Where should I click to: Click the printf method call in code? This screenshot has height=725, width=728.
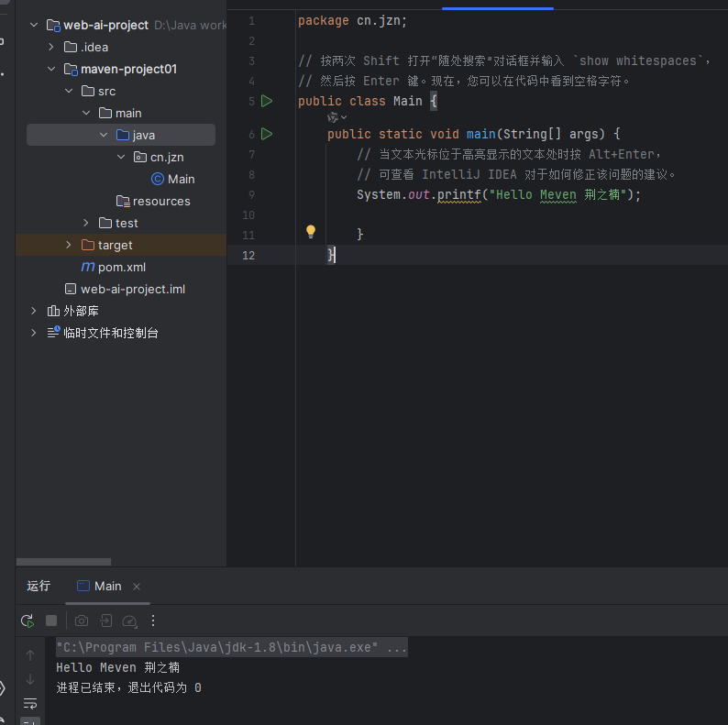click(x=458, y=195)
